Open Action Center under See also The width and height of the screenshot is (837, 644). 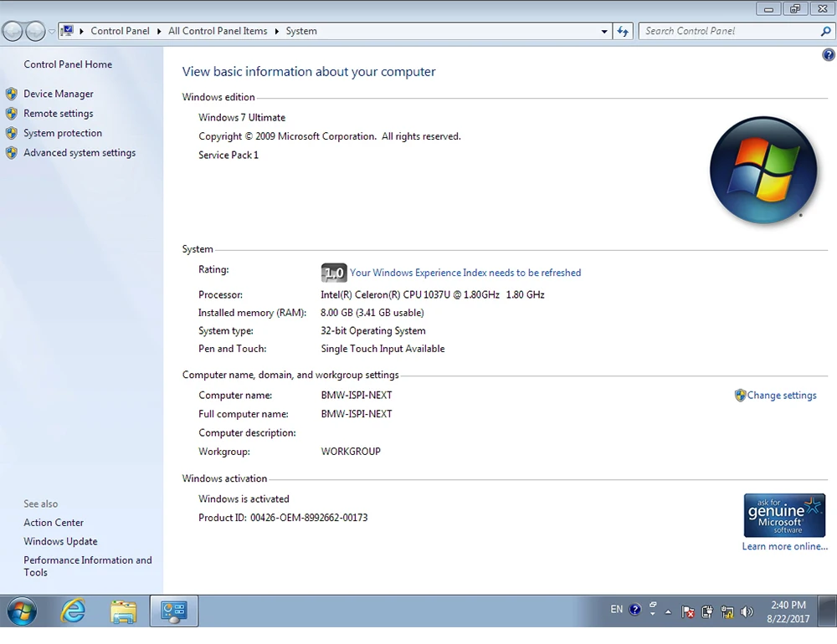click(x=54, y=523)
